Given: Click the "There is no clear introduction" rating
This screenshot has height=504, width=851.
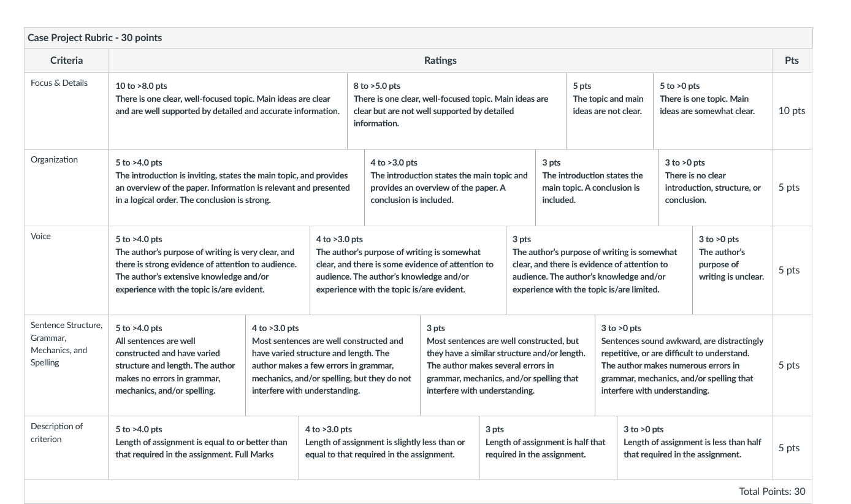Looking at the screenshot, I should click(714, 181).
